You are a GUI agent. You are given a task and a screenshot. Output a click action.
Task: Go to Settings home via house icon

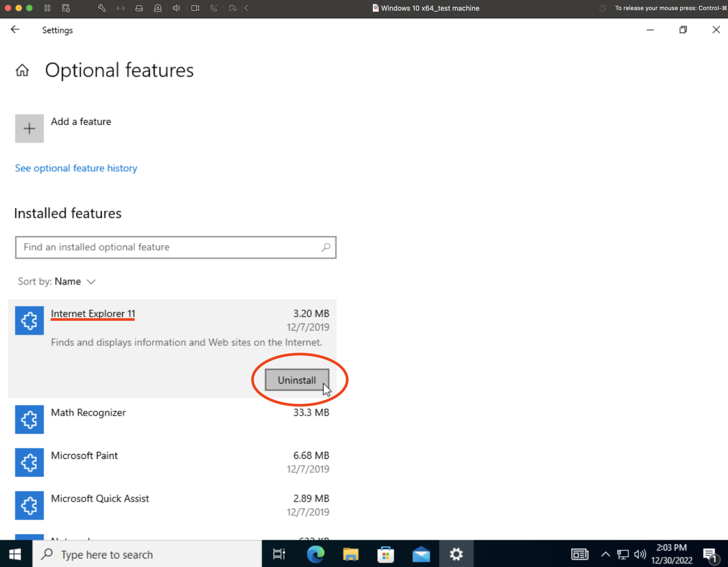(22, 70)
